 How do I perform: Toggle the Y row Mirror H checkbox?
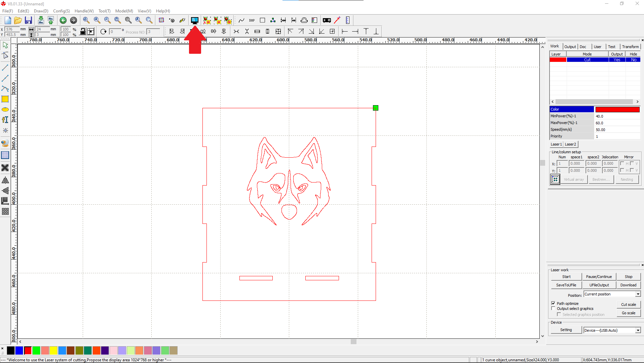[x=622, y=170]
